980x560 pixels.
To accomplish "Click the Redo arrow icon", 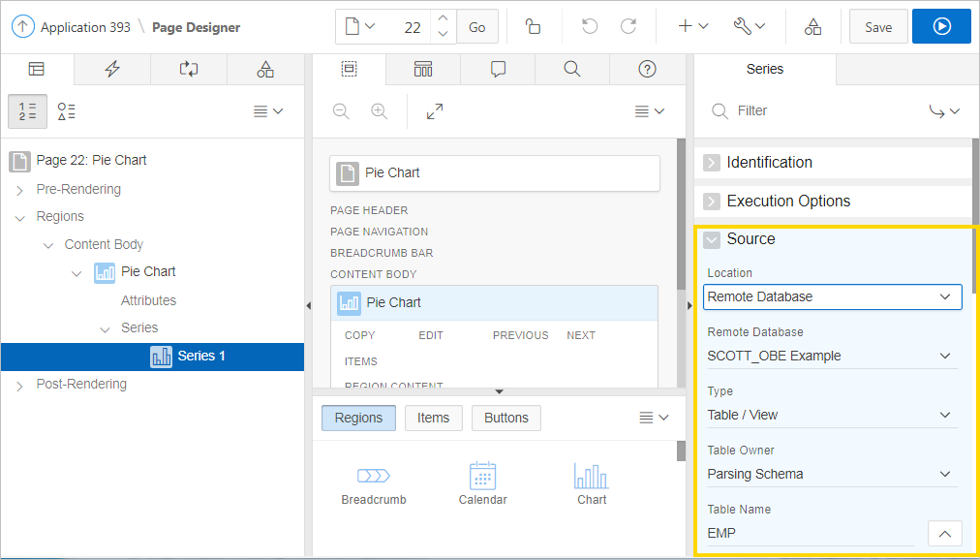I will pyautogui.click(x=628, y=27).
